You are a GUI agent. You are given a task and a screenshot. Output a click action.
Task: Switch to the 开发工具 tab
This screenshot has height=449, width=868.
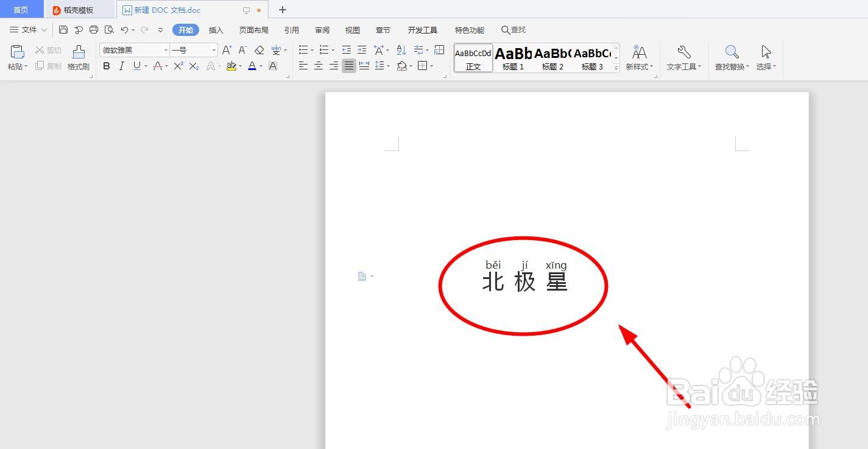[x=423, y=30]
